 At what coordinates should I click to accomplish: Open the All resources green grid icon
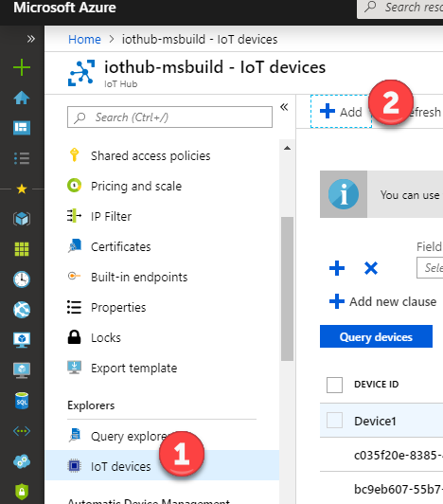pyautogui.click(x=22, y=249)
